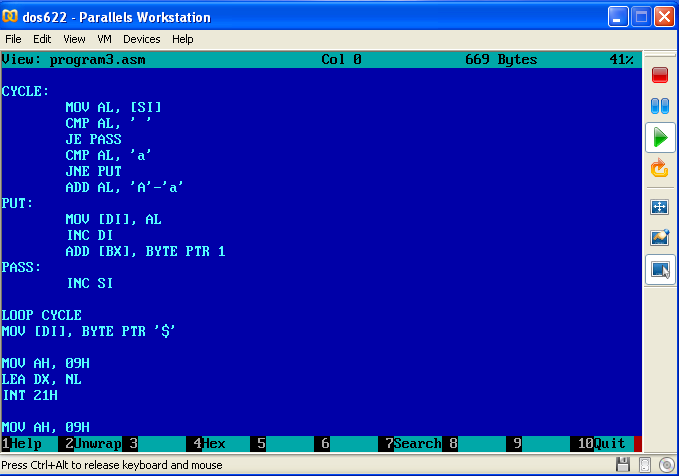Click the 'INC DI' line

tap(90, 235)
